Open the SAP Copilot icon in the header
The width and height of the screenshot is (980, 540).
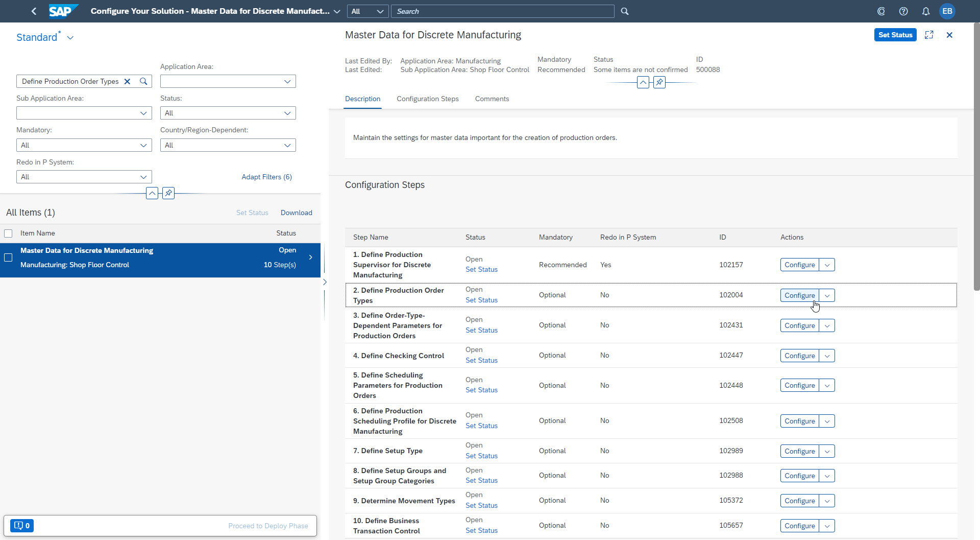point(881,11)
